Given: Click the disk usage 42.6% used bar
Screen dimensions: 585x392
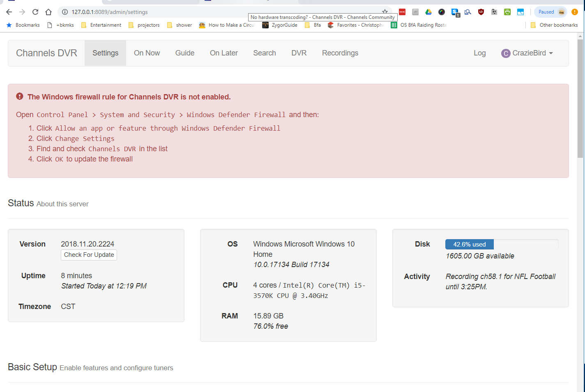Looking at the screenshot, I should 469,244.
